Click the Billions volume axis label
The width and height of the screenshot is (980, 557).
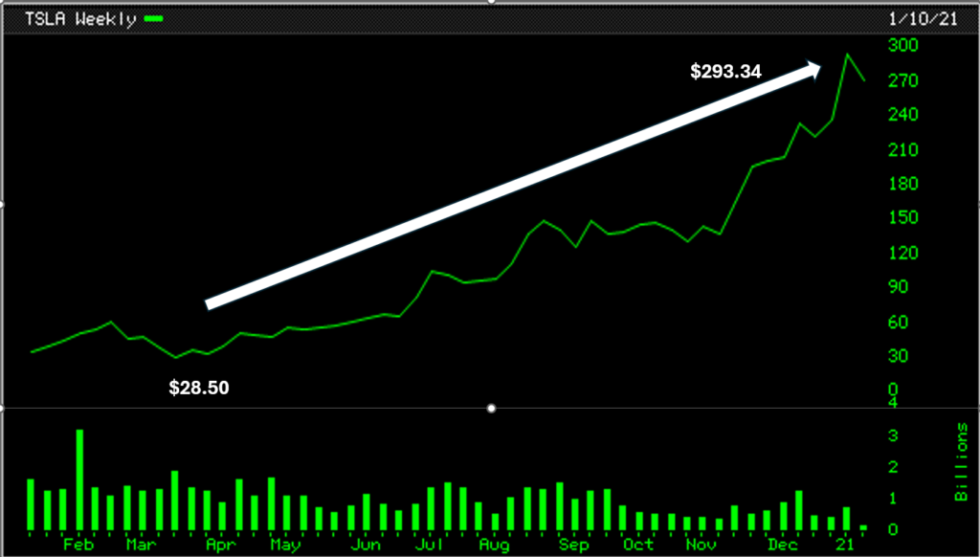[961, 462]
